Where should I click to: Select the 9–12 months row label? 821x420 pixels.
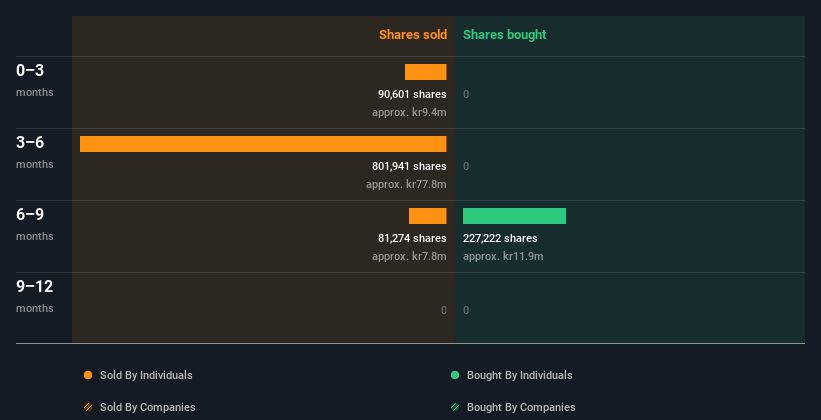coord(35,296)
